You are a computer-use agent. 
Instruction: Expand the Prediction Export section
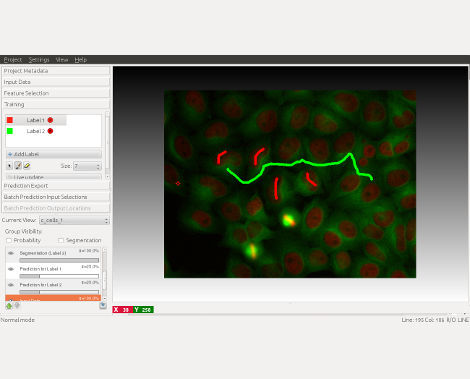(x=56, y=186)
